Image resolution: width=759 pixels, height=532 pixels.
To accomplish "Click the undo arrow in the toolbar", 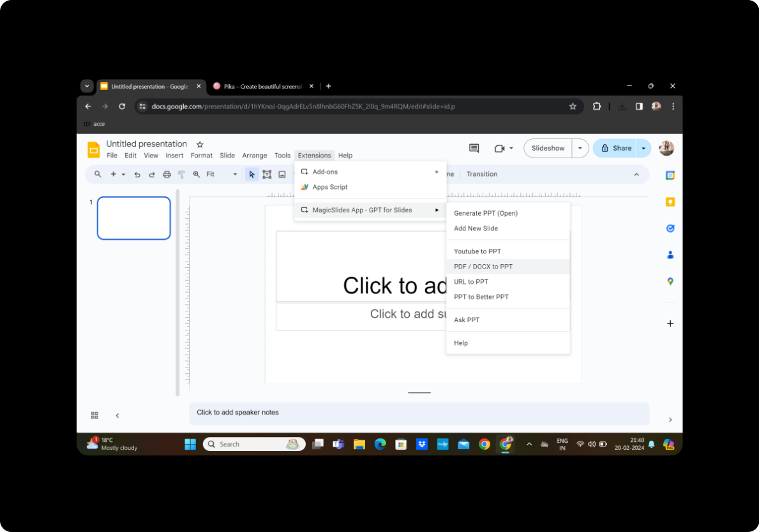I will (x=137, y=175).
